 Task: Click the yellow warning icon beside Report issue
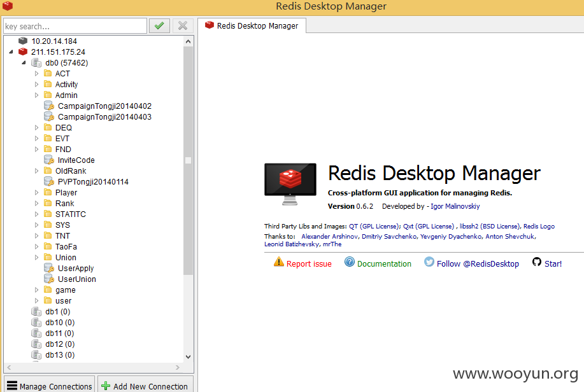tap(278, 262)
